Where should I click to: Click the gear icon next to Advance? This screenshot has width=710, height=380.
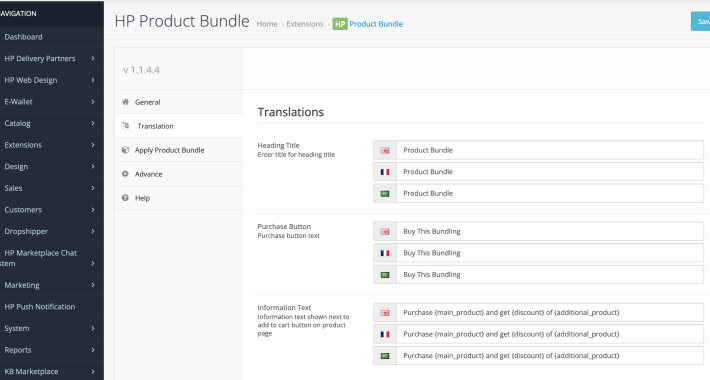coord(125,174)
